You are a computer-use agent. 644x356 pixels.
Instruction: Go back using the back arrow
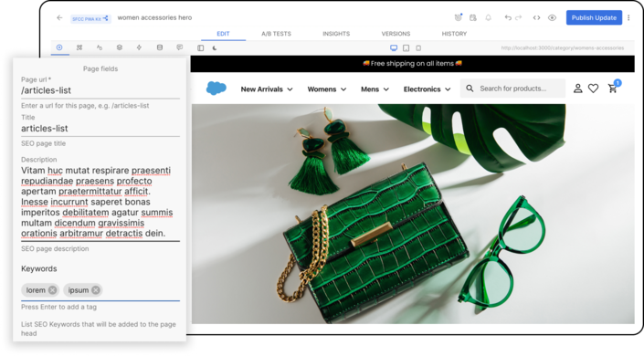(59, 17)
